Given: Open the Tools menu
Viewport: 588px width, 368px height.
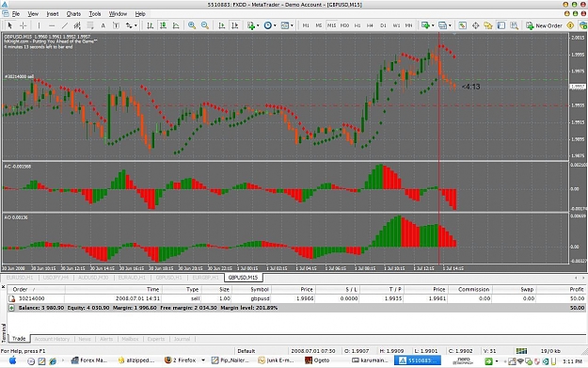Looking at the screenshot, I should click(x=95, y=14).
